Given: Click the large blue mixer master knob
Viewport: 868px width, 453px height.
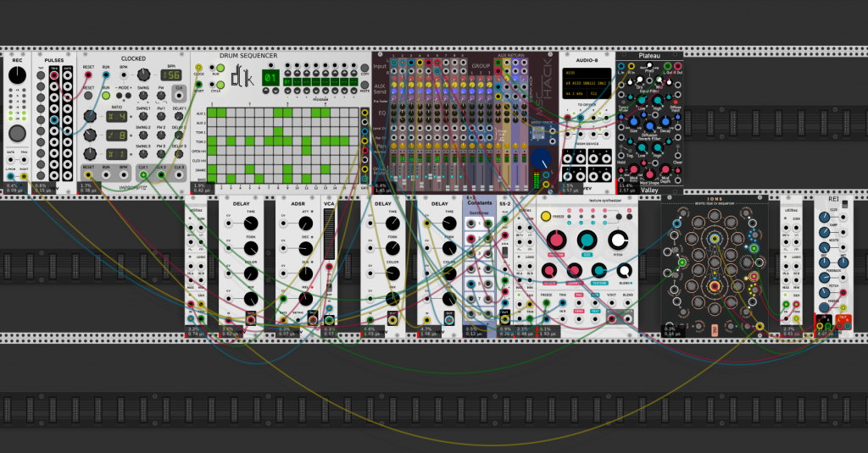Looking at the screenshot, I should 541,159.
